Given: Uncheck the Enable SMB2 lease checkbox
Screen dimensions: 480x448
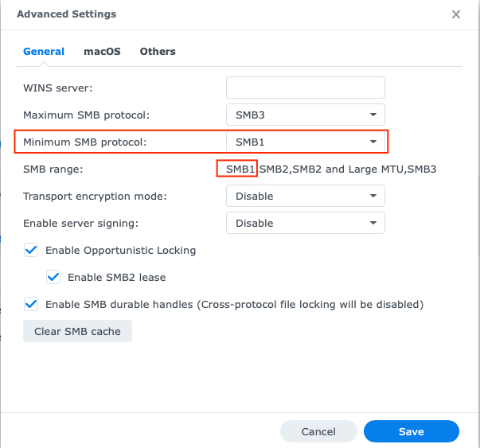Looking at the screenshot, I should 53,277.
